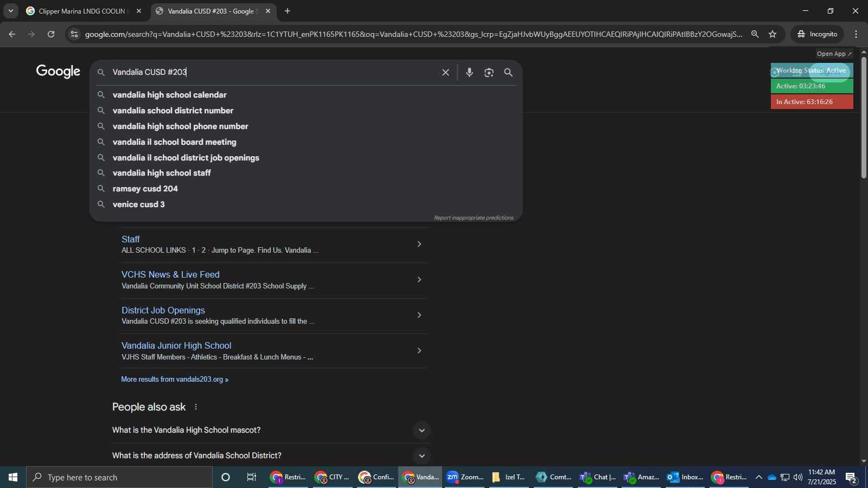This screenshot has height=488, width=868.
Task: Open Outlook Inbox from taskbar
Action: [x=685, y=477]
